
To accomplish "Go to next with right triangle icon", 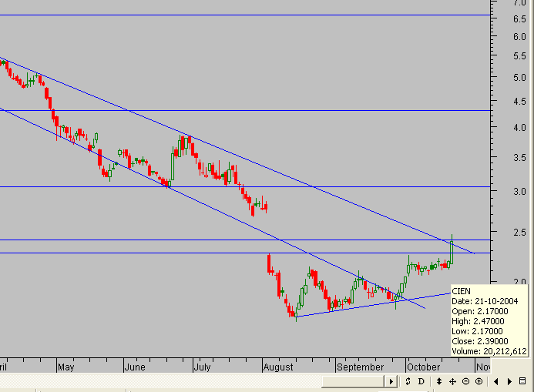I will click(509, 381).
